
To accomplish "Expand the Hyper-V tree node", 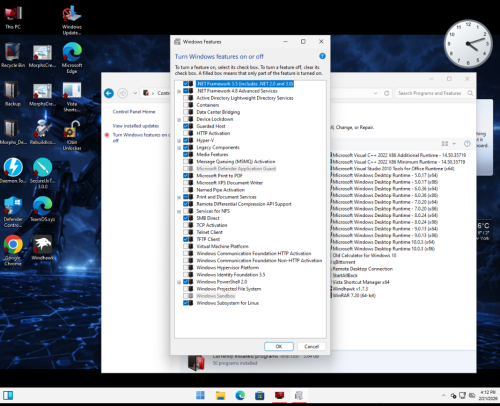I will click(179, 141).
